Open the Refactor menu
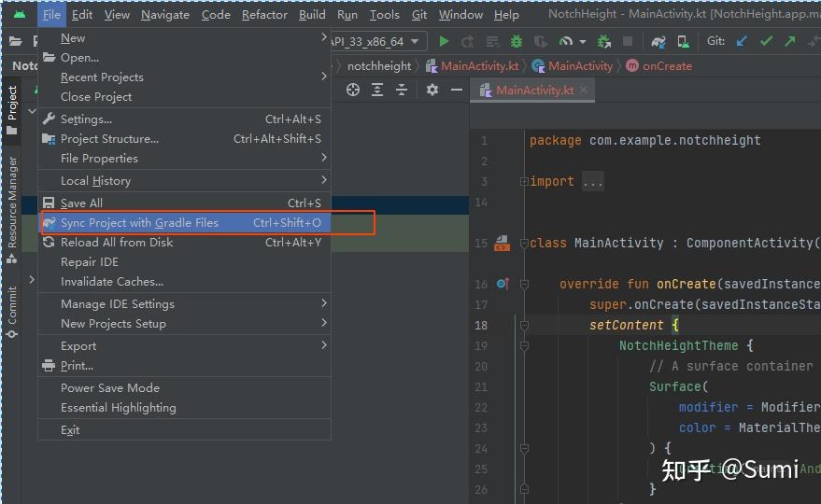The width and height of the screenshot is (821, 504). click(264, 14)
